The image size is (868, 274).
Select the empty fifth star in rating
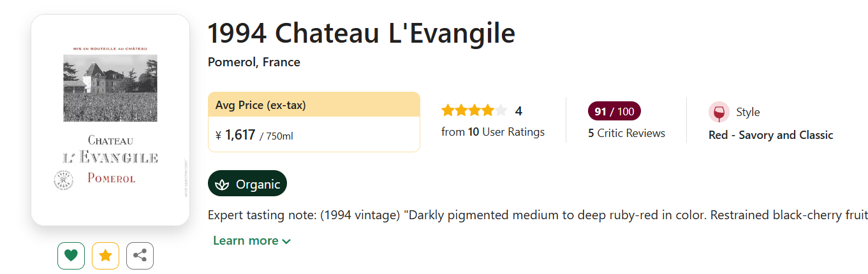(501, 111)
